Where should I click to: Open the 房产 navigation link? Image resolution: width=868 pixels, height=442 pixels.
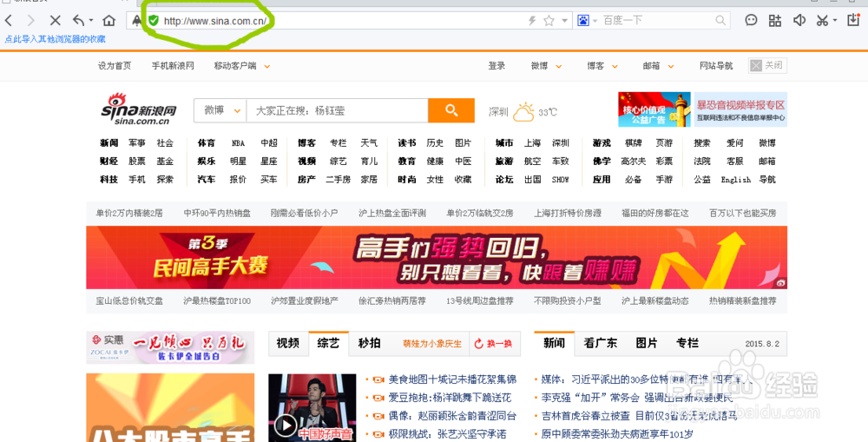pyautogui.click(x=306, y=180)
